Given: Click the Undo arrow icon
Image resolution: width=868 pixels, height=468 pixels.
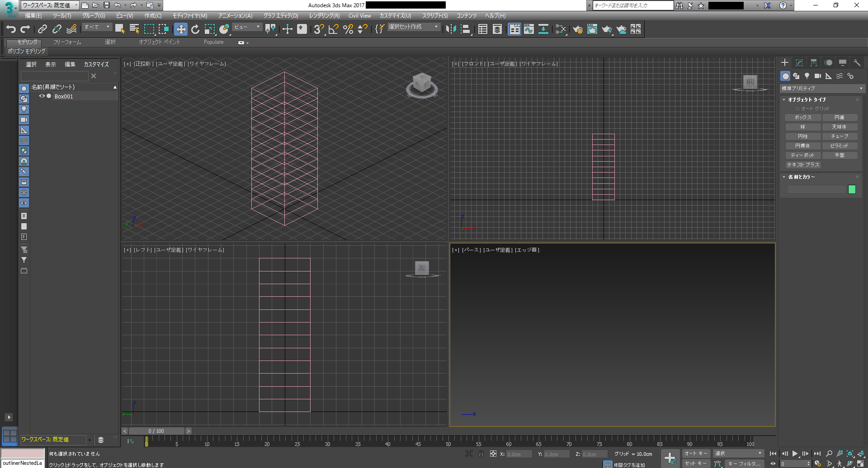Looking at the screenshot, I should coord(11,29).
